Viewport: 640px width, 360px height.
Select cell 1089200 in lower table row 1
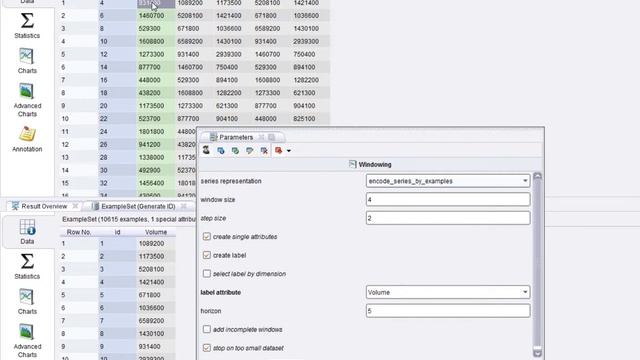click(156, 243)
